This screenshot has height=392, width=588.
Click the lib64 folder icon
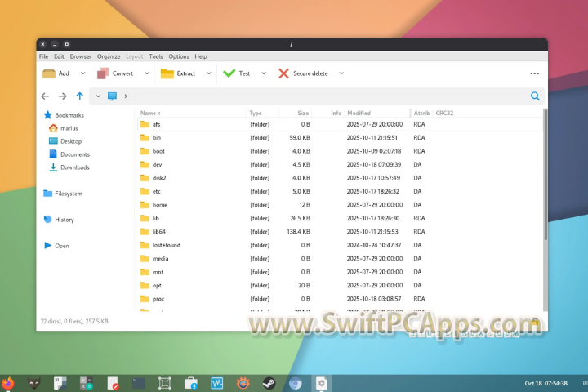click(145, 232)
